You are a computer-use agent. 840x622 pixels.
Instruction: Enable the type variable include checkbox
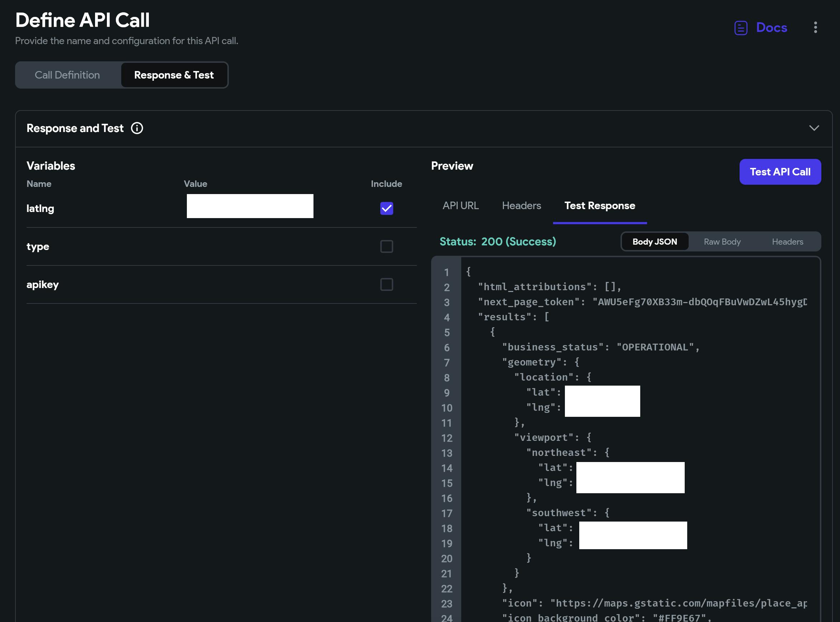click(386, 247)
